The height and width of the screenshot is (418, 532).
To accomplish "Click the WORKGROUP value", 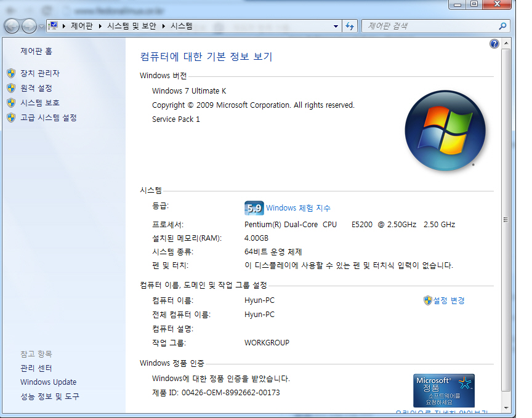I will (267, 343).
